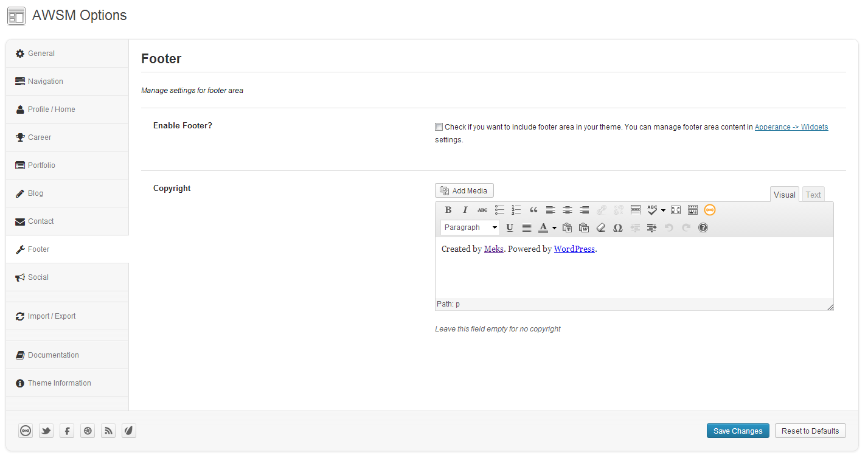
Task: Switch editor to the Text tab
Action: point(813,195)
